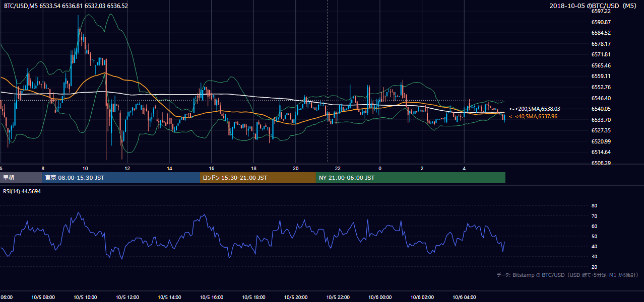
Task: Click hour tick 12 under the price chart
Action: point(127,169)
